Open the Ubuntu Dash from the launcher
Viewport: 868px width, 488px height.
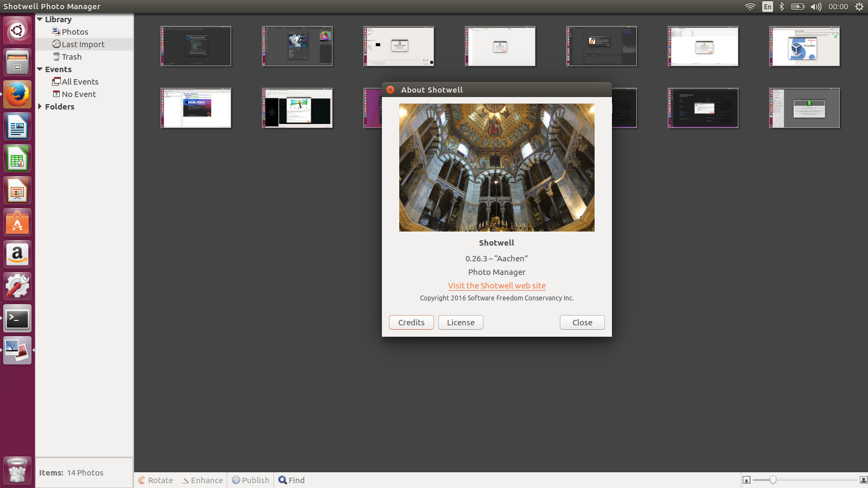tap(17, 30)
